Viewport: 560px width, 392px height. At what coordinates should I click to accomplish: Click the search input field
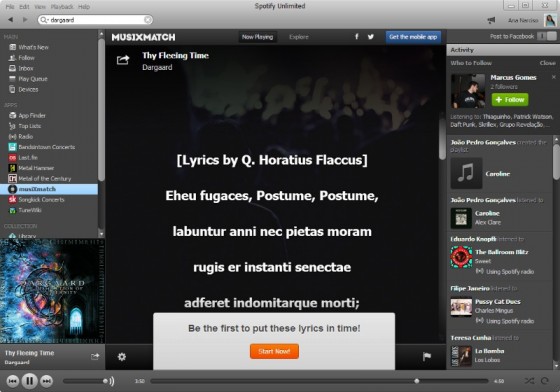(x=95, y=20)
